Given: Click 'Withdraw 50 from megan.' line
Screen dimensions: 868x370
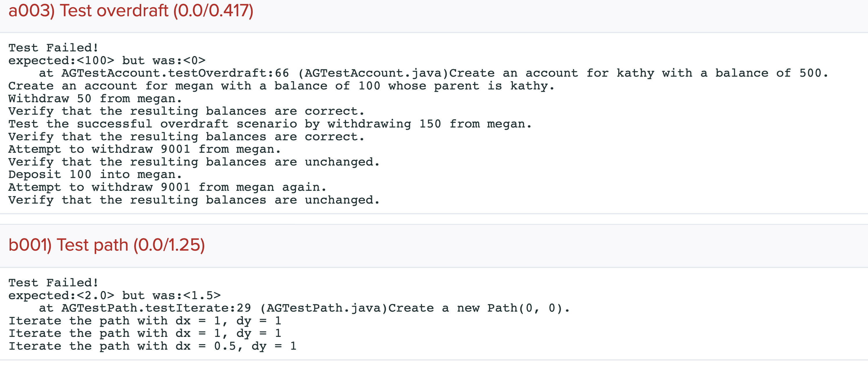Looking at the screenshot, I should click(x=95, y=99).
